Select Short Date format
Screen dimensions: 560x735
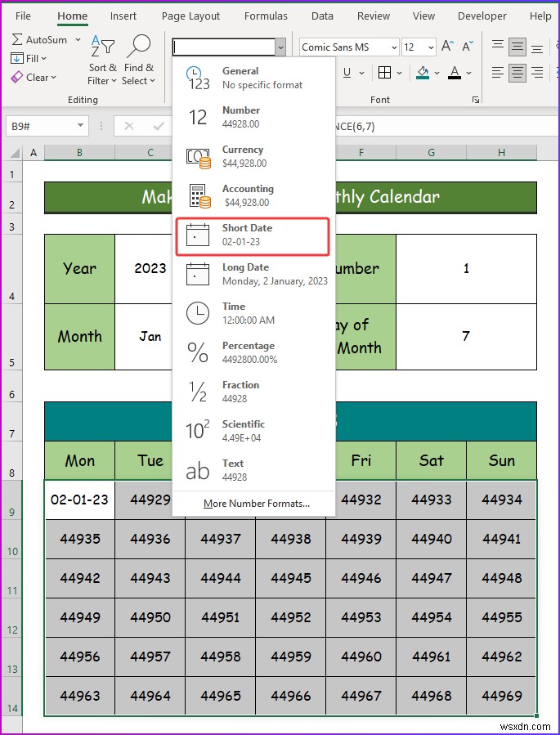pyautogui.click(x=253, y=236)
